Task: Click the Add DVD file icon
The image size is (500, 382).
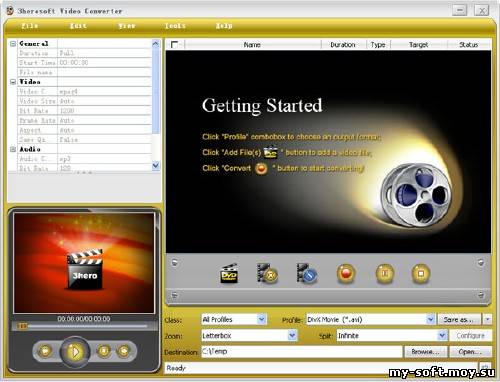Action: tap(229, 273)
